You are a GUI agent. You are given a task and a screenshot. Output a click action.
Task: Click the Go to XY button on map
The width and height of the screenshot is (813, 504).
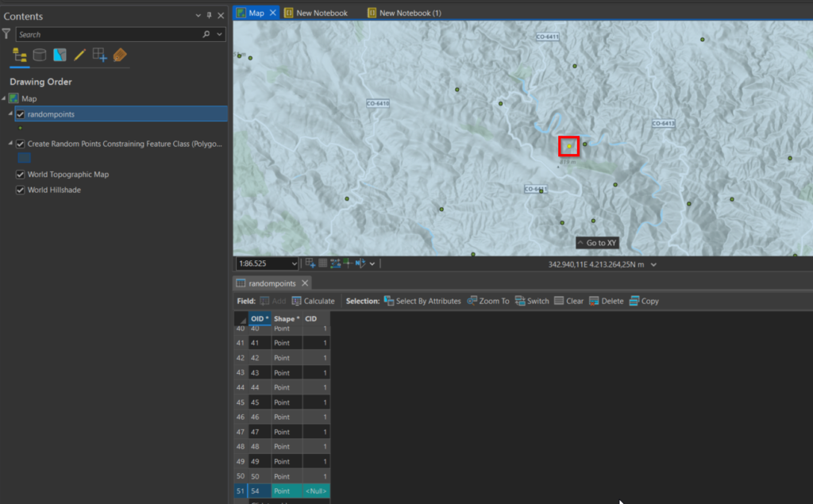597,242
